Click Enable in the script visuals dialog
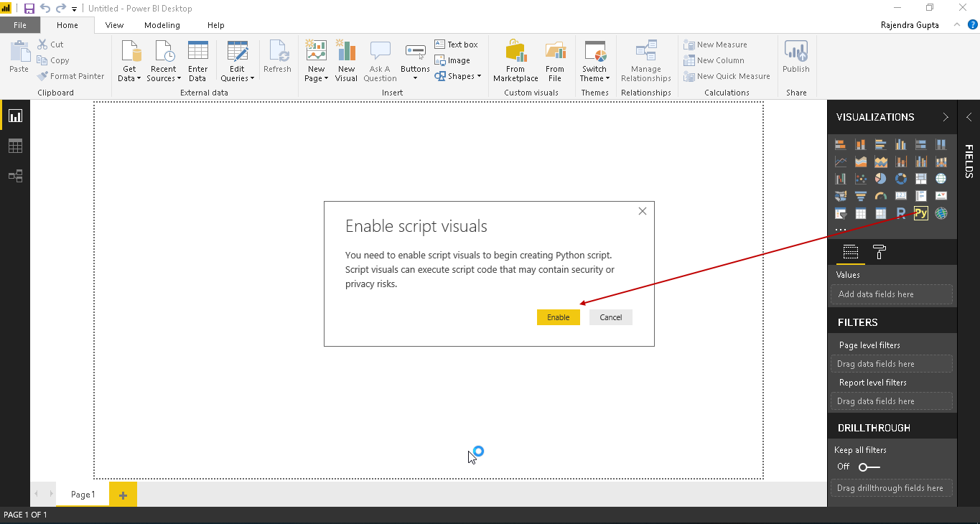Image resolution: width=980 pixels, height=524 pixels. [x=558, y=317]
